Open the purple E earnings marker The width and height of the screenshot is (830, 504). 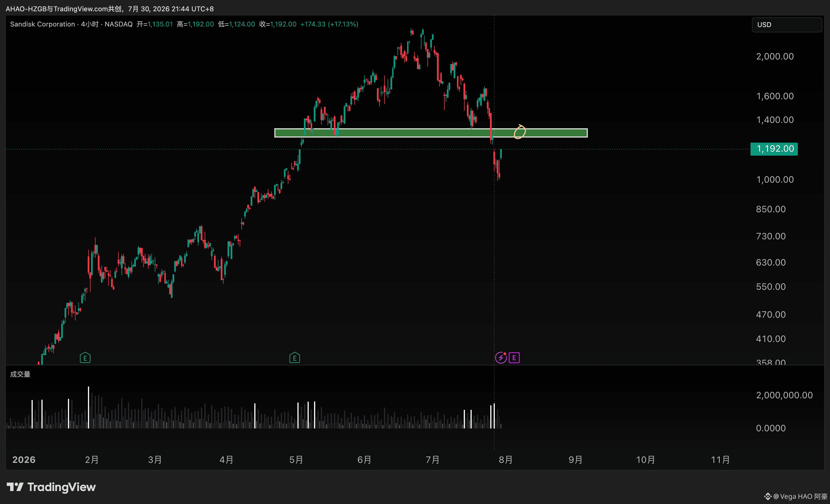[x=514, y=358]
